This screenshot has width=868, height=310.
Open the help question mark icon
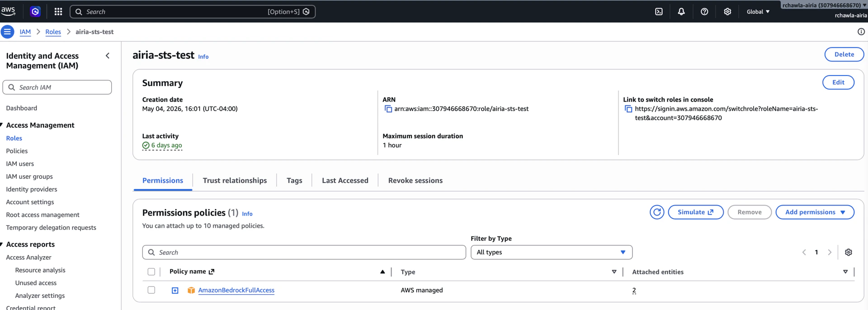tap(704, 12)
